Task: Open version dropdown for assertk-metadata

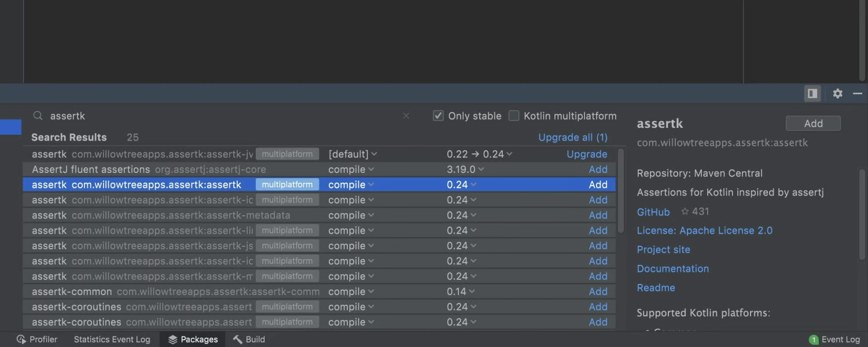Action: coord(461,215)
